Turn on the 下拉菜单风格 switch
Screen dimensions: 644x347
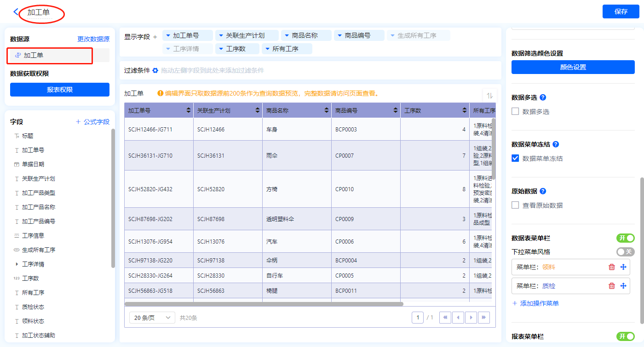(625, 252)
